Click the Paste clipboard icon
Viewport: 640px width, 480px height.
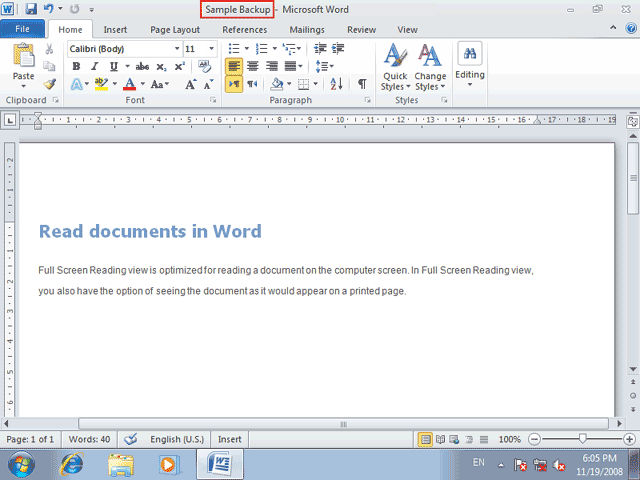(x=24, y=56)
